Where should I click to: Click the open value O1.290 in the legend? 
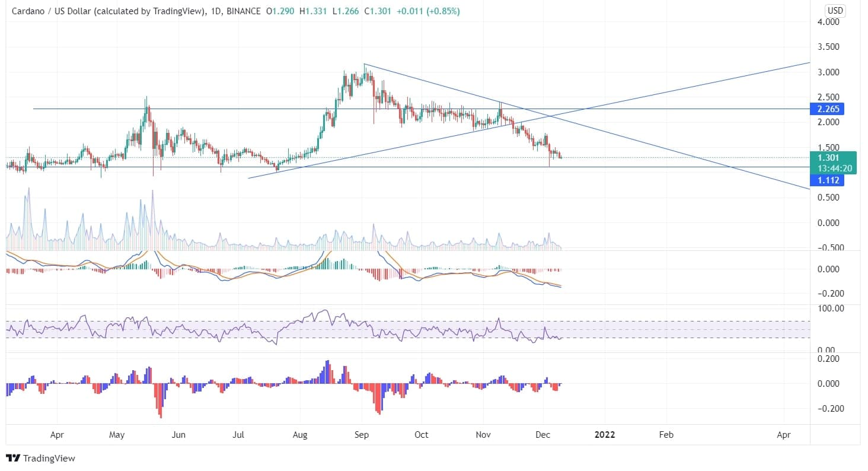point(281,11)
